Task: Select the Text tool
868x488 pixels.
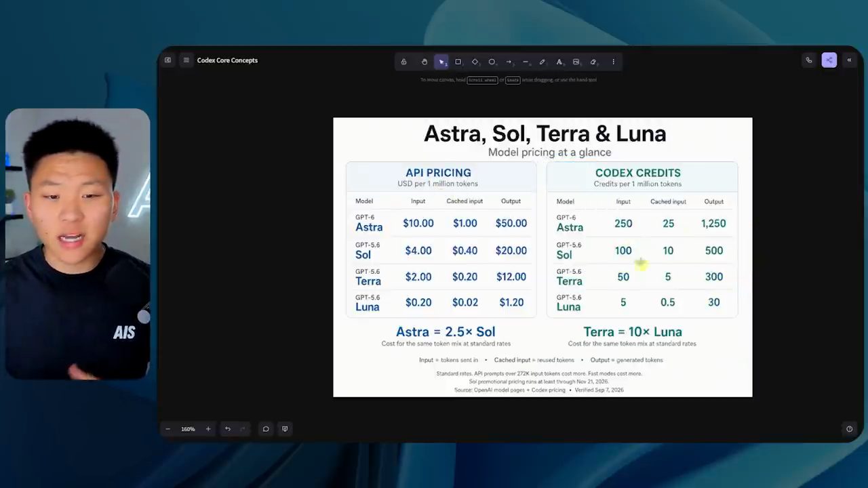Action: tap(559, 62)
